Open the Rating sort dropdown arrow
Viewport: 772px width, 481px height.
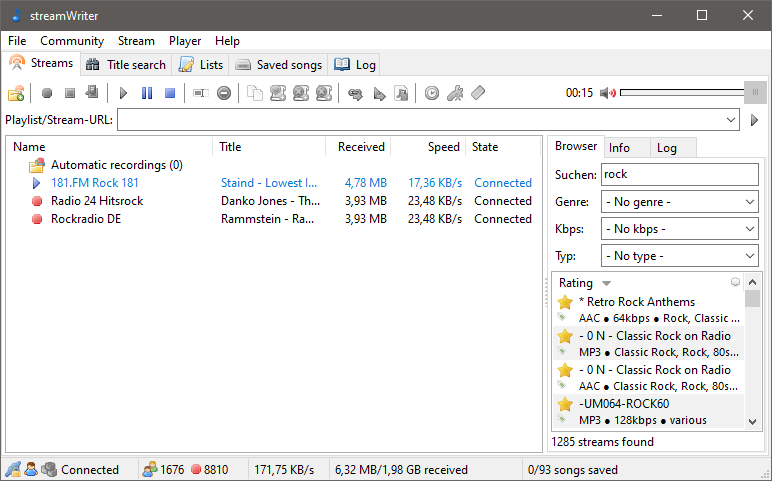(x=607, y=284)
